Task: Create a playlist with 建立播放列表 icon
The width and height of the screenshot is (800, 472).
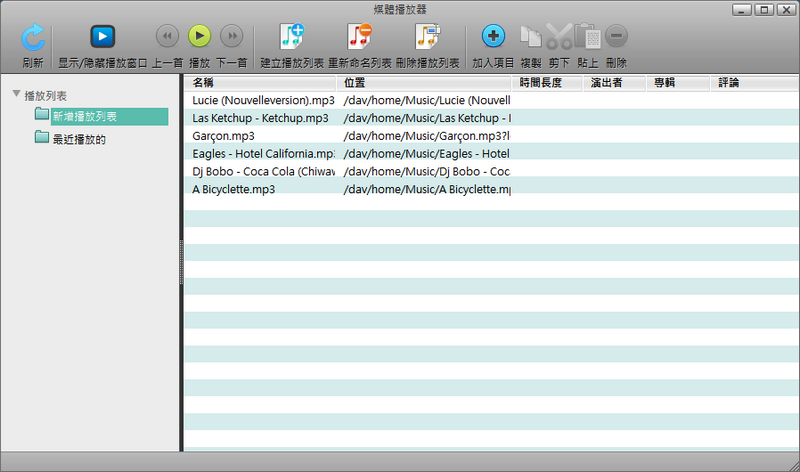Action: (292, 37)
